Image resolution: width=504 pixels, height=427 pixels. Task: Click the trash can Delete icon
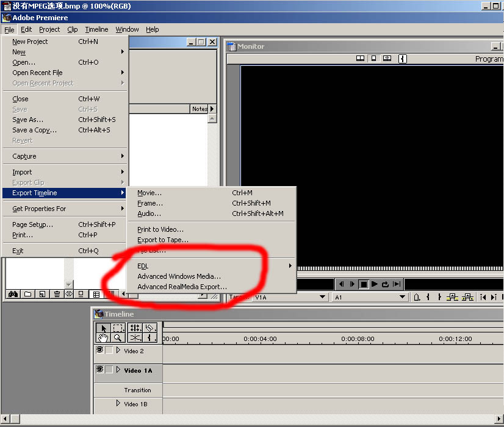click(x=57, y=294)
